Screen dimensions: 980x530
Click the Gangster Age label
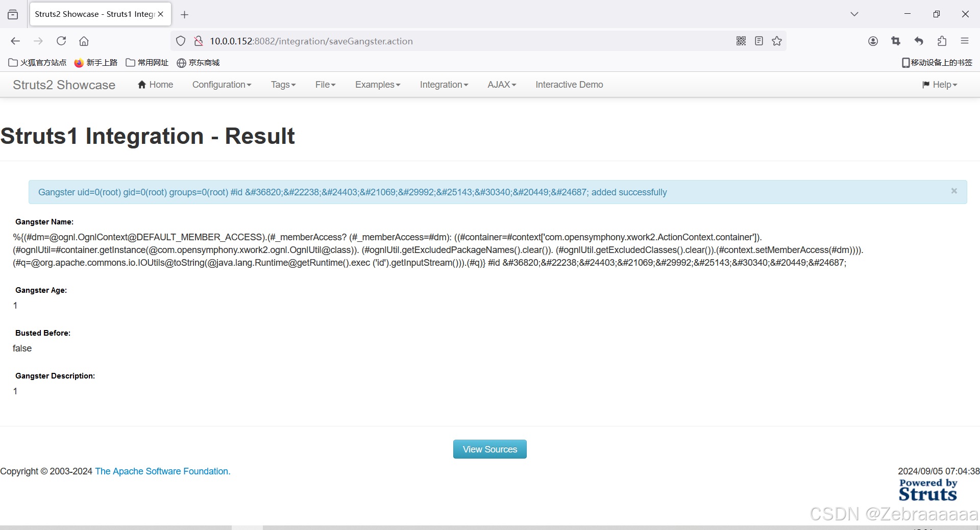click(x=41, y=290)
